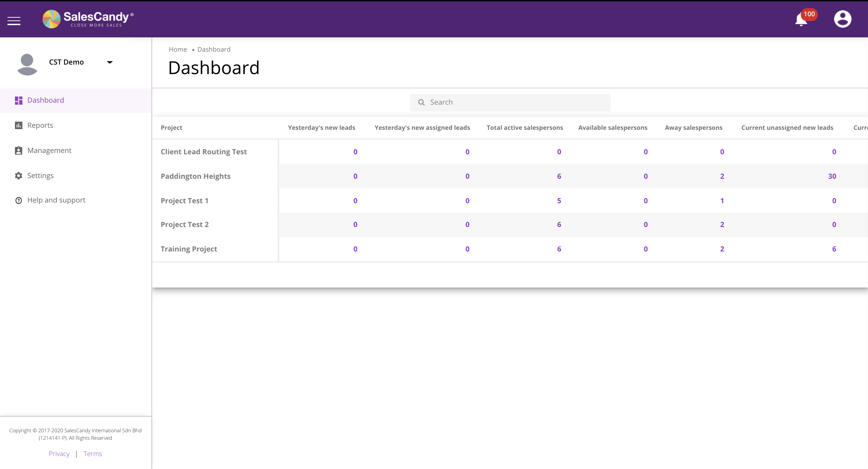Click the Dashboard grid icon in sidebar
The width and height of the screenshot is (868, 469).
coord(19,100)
